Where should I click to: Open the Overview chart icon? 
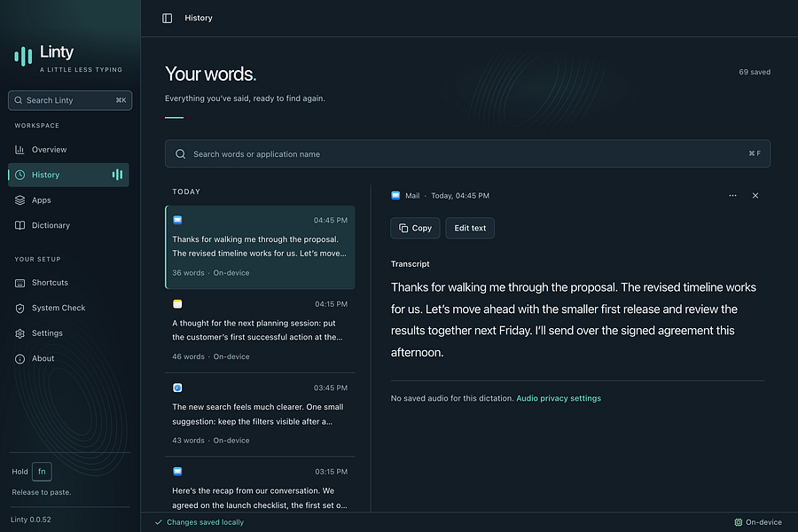pyautogui.click(x=20, y=150)
